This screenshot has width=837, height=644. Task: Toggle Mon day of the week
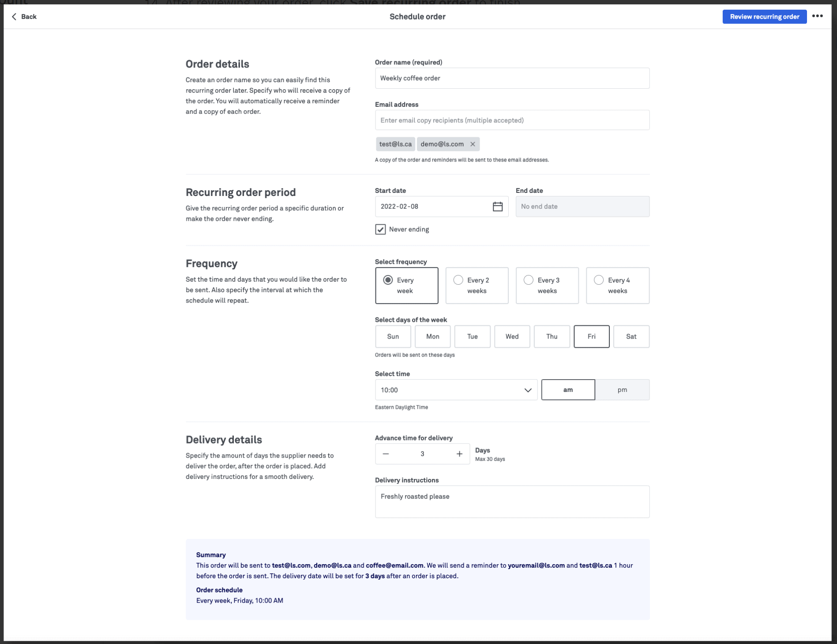(433, 337)
